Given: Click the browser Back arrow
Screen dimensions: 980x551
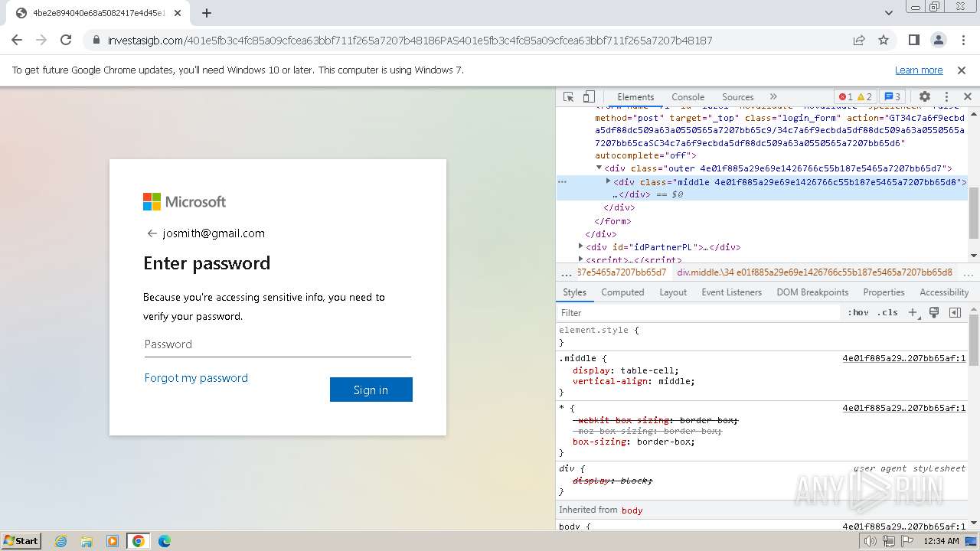Looking at the screenshot, I should click(x=17, y=40).
